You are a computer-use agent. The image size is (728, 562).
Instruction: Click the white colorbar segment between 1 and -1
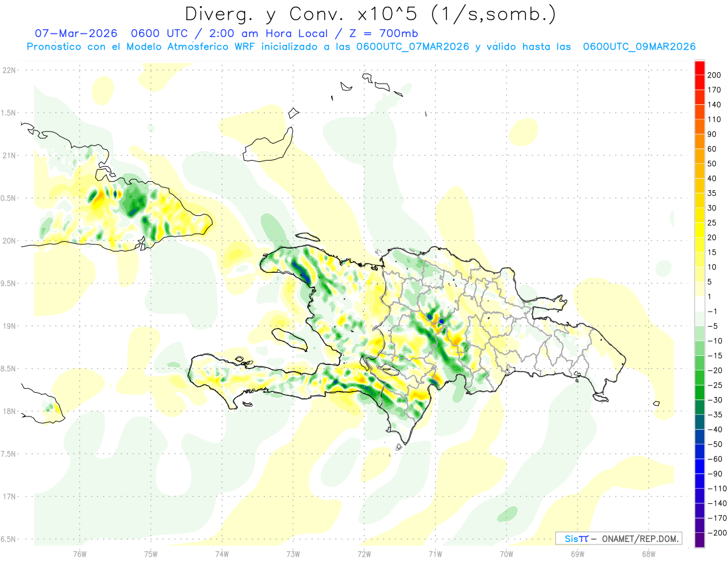click(699, 304)
